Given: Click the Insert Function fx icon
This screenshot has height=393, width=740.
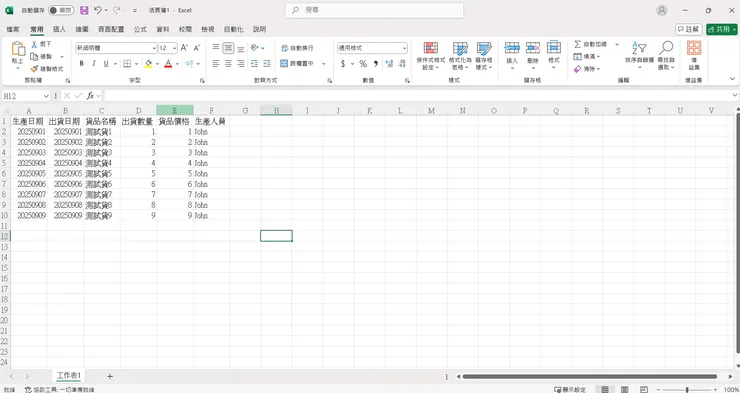Looking at the screenshot, I should pyautogui.click(x=90, y=96).
